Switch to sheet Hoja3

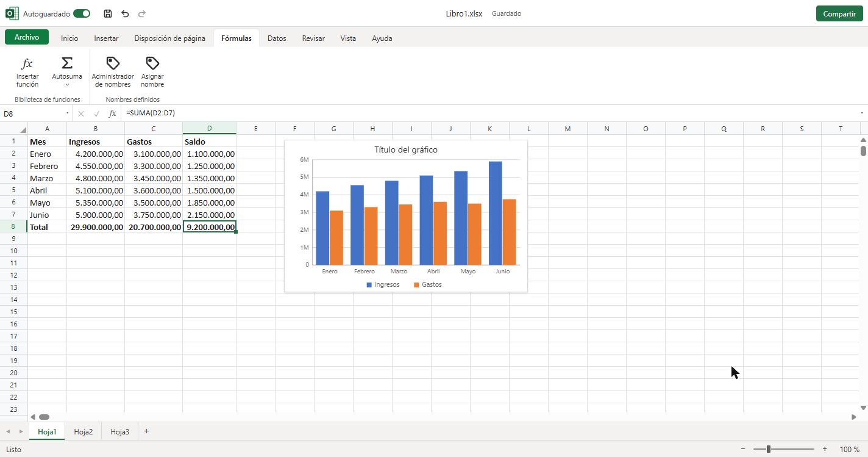tap(120, 432)
